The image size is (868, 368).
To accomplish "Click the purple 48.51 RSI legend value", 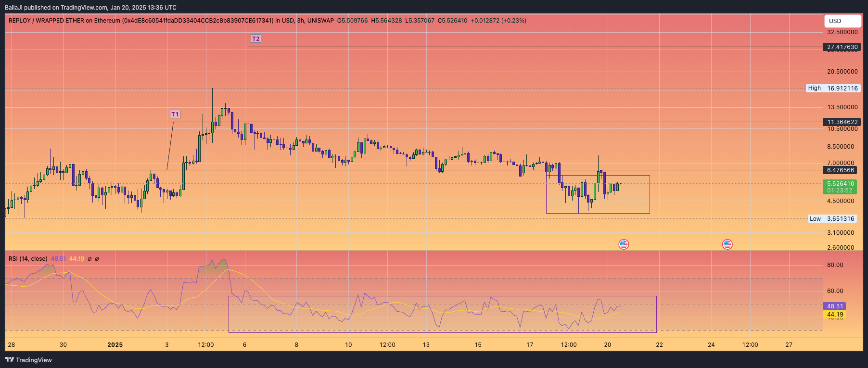I will tap(58, 259).
